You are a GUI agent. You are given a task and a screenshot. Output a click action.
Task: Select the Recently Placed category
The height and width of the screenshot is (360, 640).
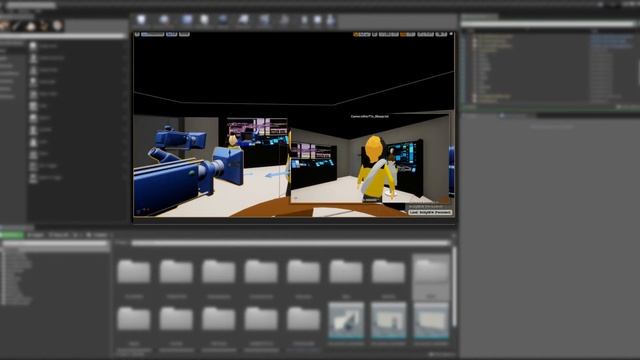[12, 43]
